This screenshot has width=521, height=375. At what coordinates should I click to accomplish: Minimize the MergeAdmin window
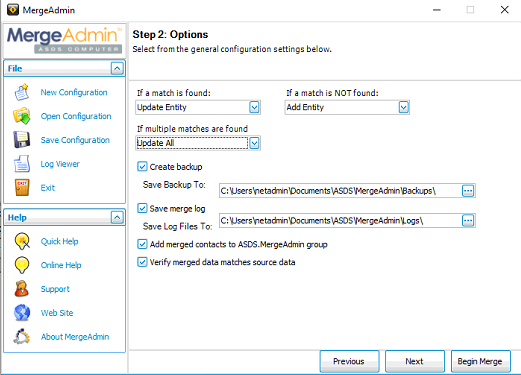coord(437,10)
